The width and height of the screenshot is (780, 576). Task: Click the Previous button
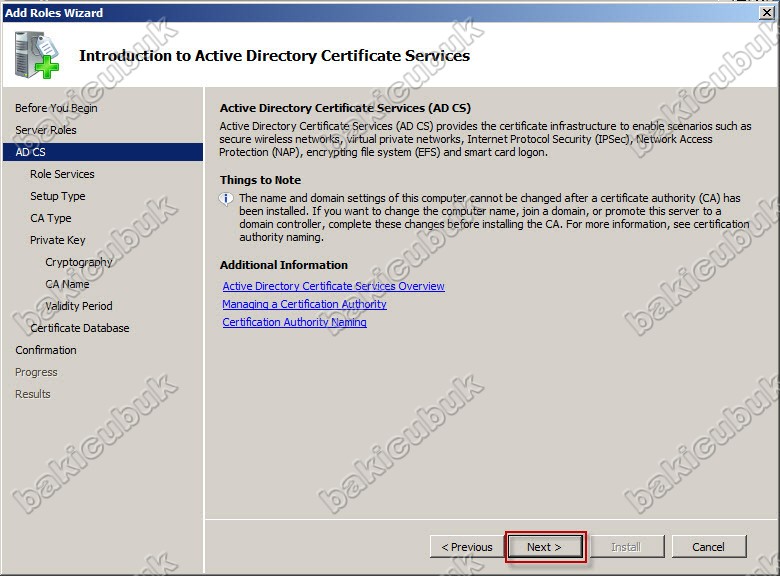(467, 547)
